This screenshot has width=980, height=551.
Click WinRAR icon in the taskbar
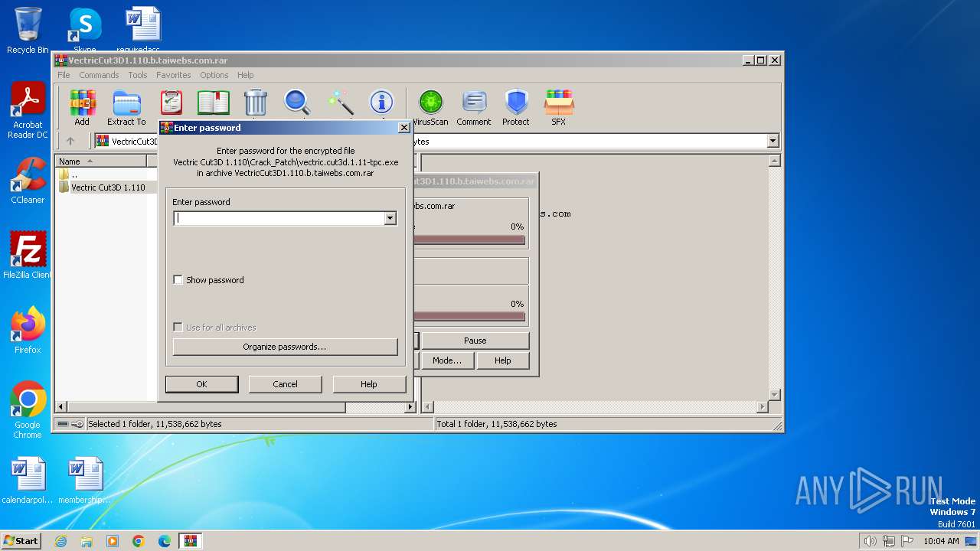[x=191, y=541]
